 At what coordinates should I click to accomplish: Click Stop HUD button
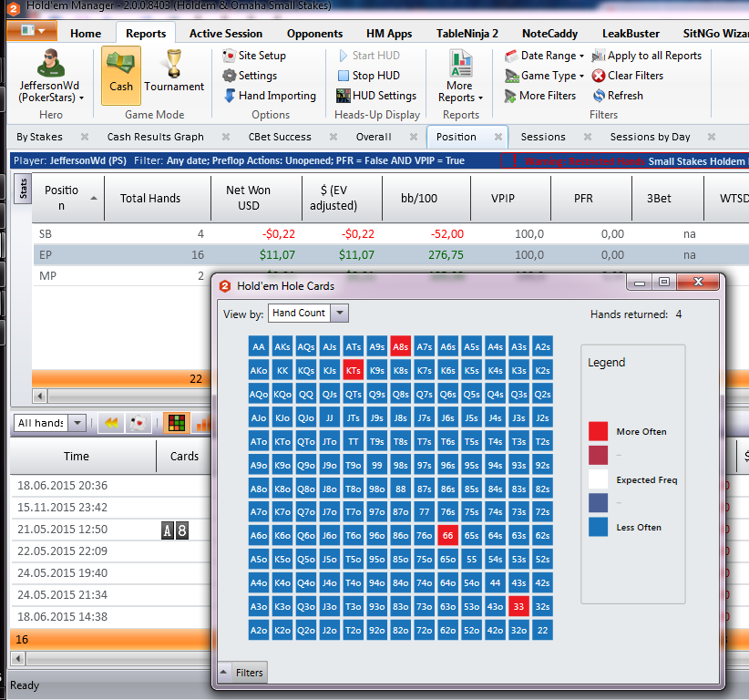click(x=368, y=76)
